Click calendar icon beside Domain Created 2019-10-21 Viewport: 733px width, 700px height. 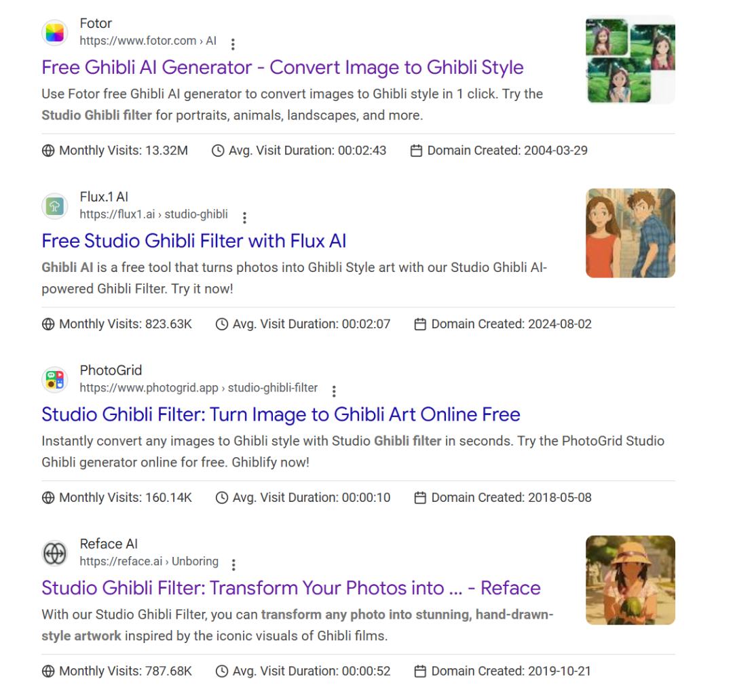[x=420, y=671]
